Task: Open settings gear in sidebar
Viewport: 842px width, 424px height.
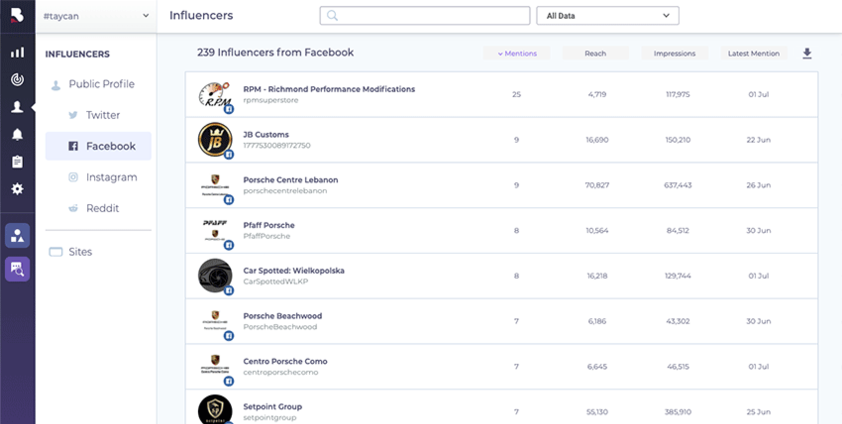Action: 17,189
